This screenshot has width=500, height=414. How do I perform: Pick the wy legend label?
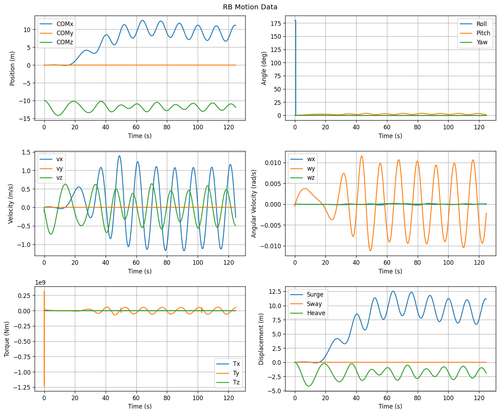tap(311, 169)
